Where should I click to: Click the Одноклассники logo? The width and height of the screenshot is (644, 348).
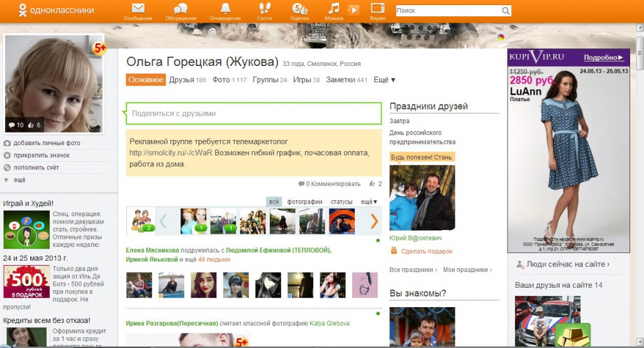click(56, 10)
